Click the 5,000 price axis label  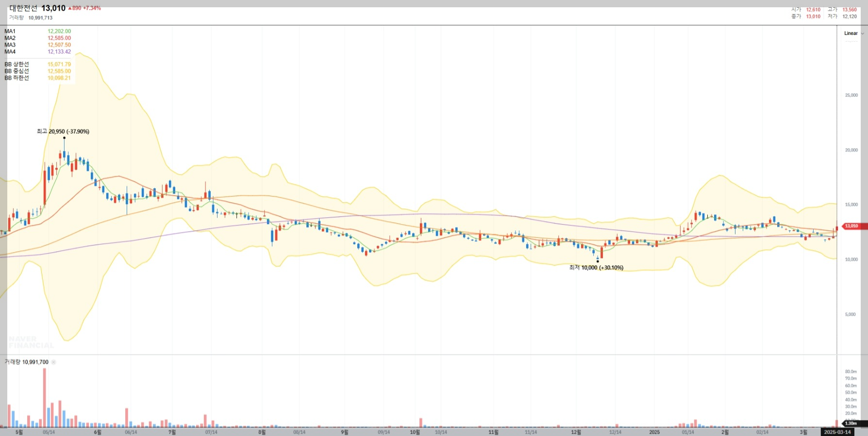(851, 314)
